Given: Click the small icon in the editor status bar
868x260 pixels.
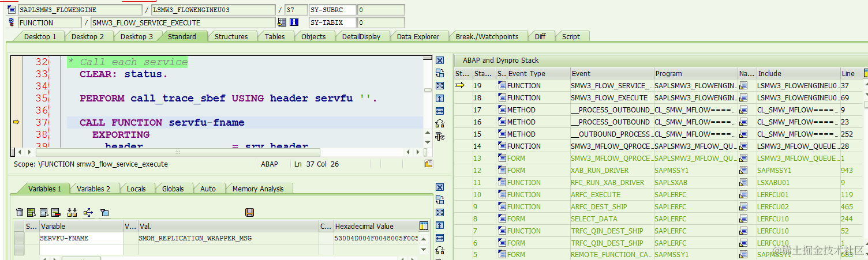Looking at the screenshot, I should click(x=429, y=164).
